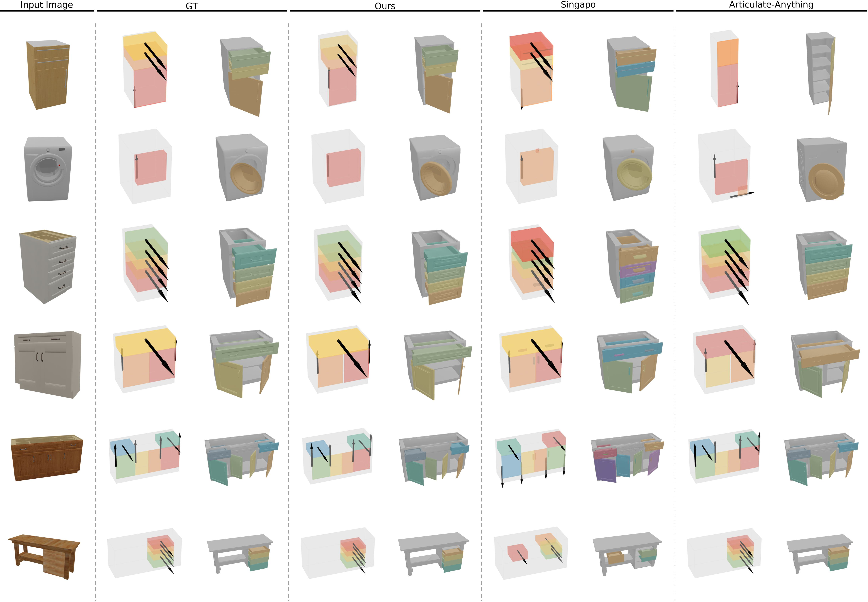The height and width of the screenshot is (602, 868).
Task: Click Ours first-row cabinet mesh render
Action: coord(436,74)
